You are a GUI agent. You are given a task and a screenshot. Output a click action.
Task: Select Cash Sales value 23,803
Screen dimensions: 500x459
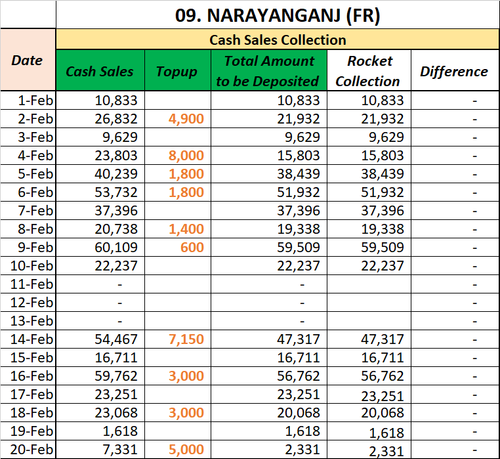(x=100, y=155)
